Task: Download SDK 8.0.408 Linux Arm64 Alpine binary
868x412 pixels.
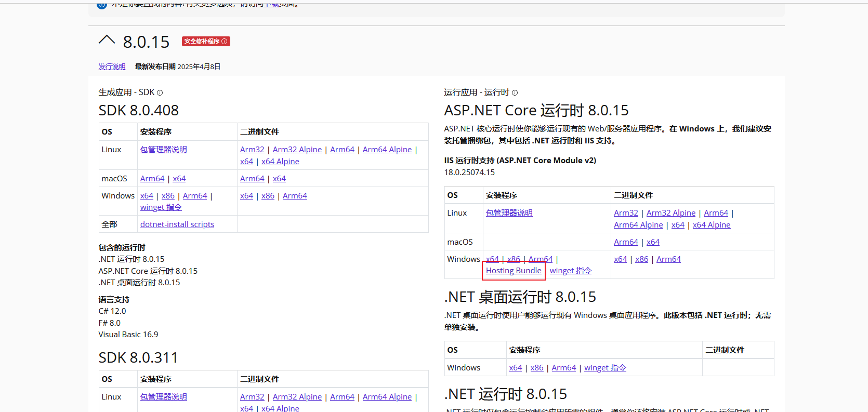Action: (x=387, y=150)
